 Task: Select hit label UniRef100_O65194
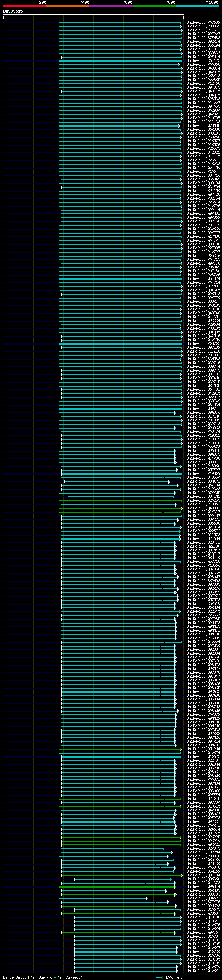[203, 45]
